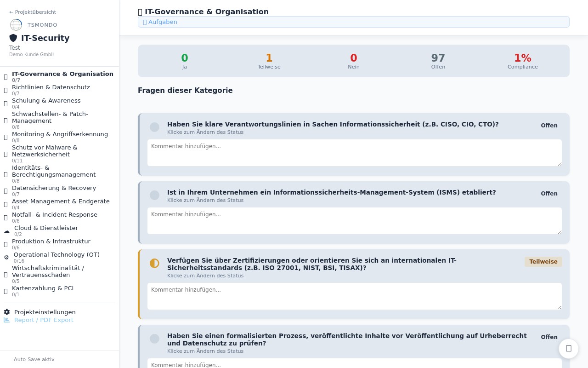Click the Offen count of 97

pos(438,58)
